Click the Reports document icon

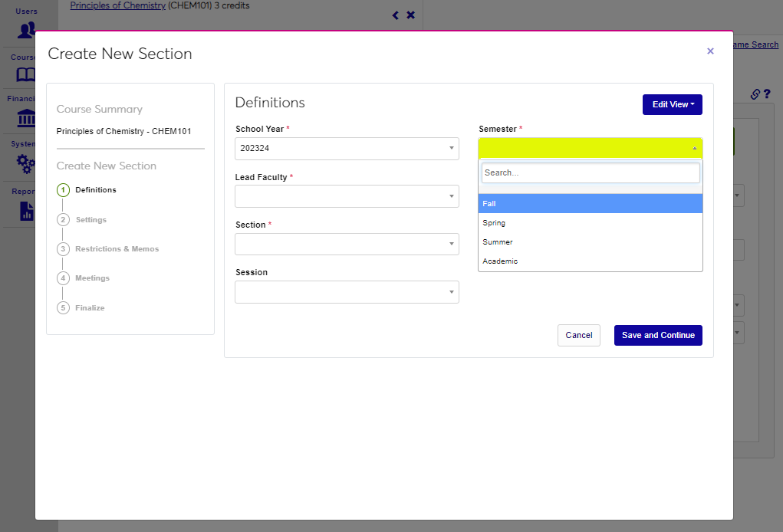pos(27,211)
